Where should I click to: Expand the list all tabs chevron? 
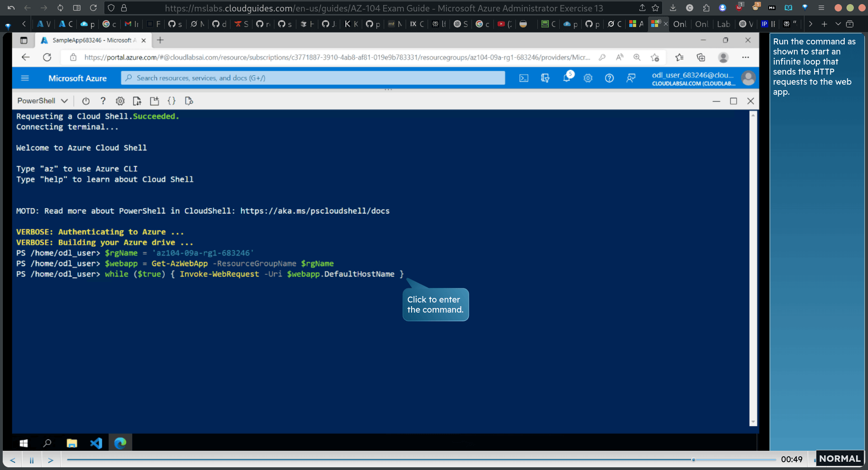[838, 24]
